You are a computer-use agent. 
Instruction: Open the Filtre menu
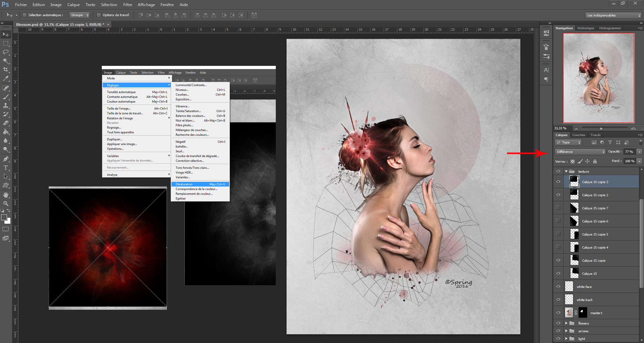[x=128, y=5]
